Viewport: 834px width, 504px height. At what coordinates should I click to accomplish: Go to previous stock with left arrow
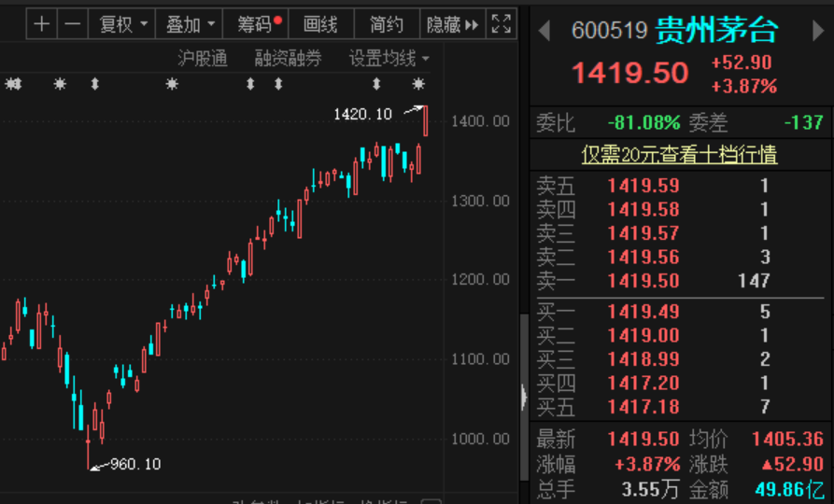pos(544,30)
